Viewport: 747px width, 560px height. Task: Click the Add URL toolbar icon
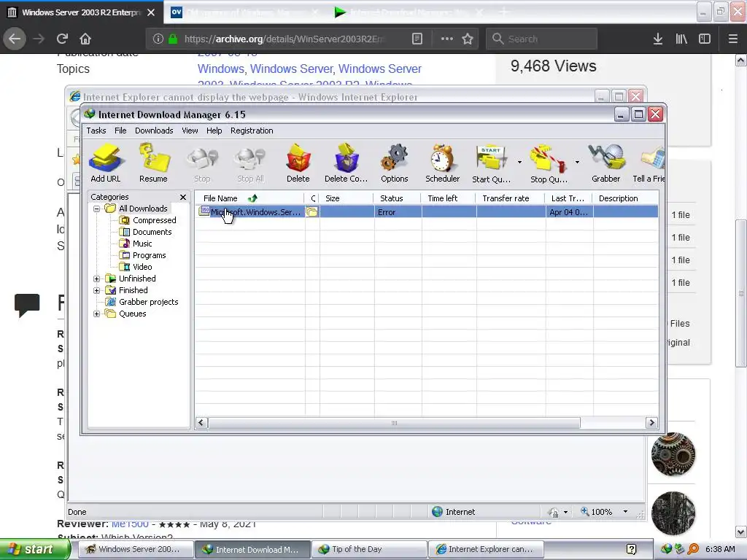pos(106,163)
